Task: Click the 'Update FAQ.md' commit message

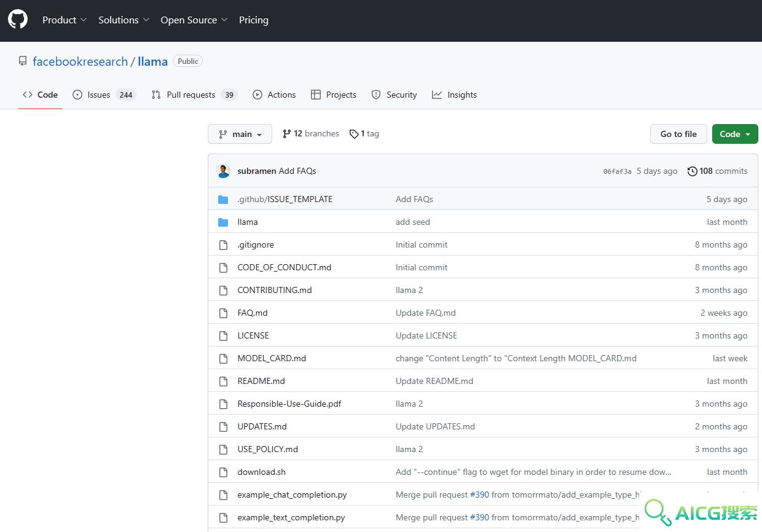Action: [x=426, y=313]
